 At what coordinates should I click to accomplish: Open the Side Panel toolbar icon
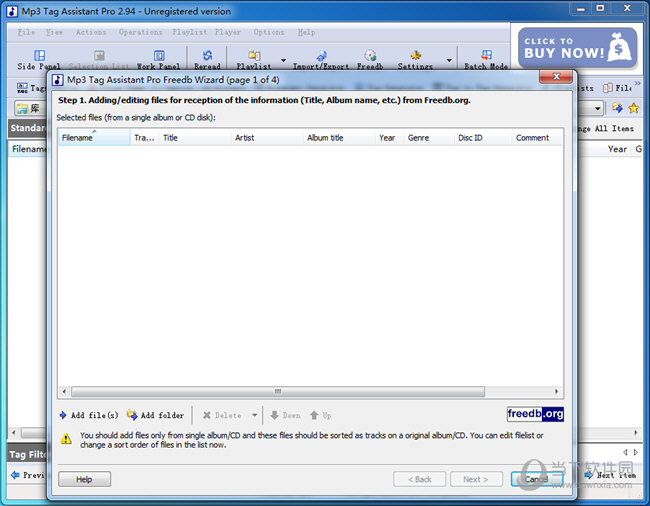(x=39, y=59)
